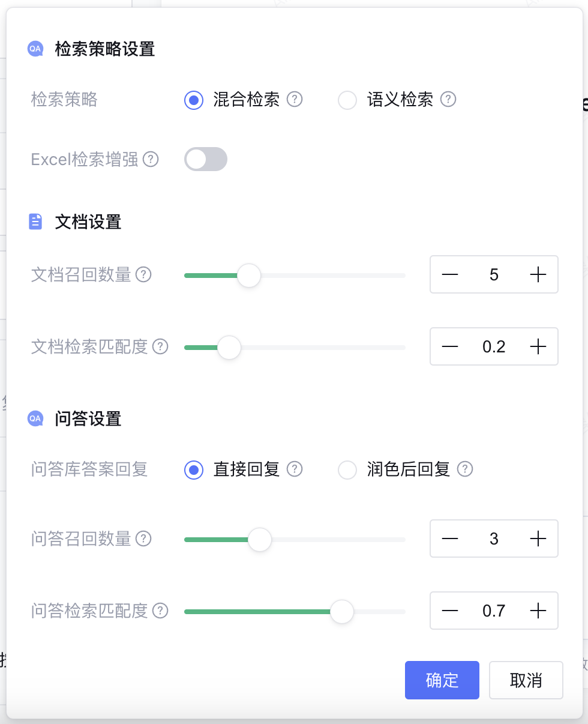Click help icon beside 问答检索匹配度

pos(160,611)
